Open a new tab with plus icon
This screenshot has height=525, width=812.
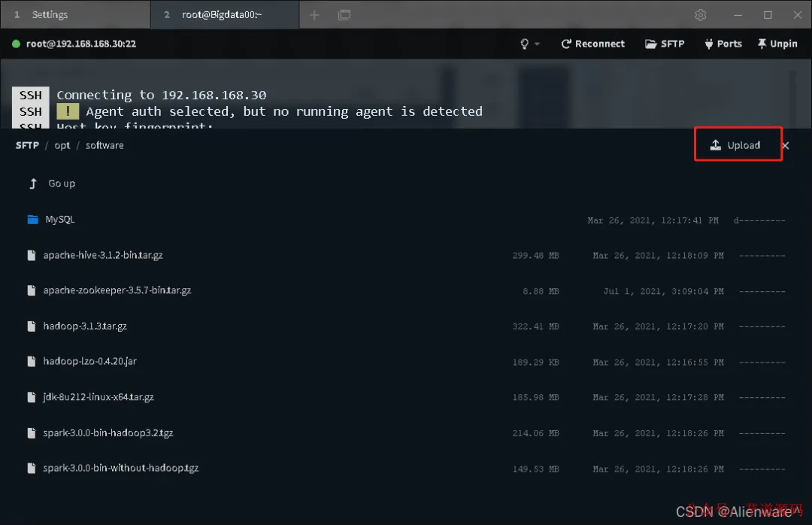pos(314,15)
